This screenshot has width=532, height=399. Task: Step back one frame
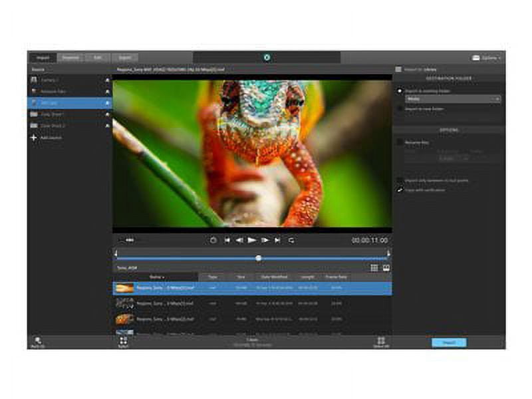coord(239,240)
